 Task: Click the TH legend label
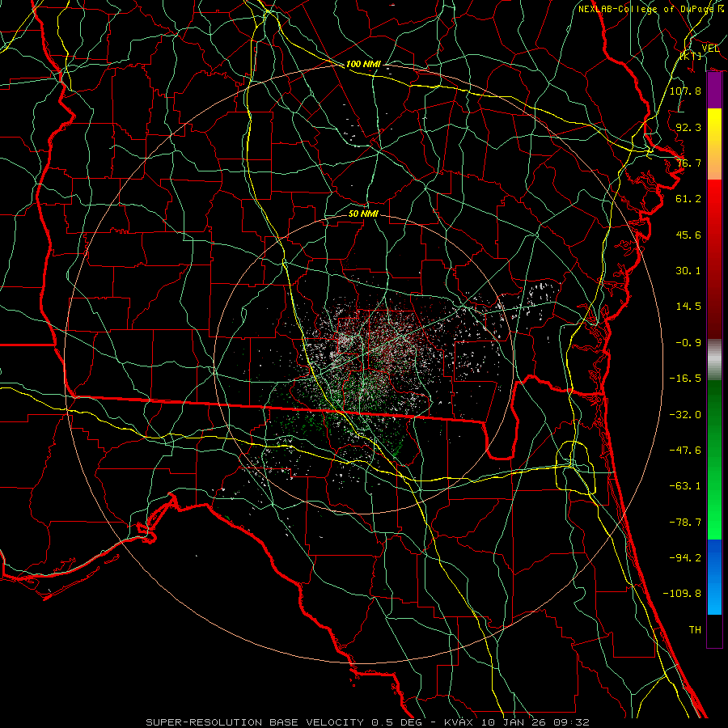(695, 630)
